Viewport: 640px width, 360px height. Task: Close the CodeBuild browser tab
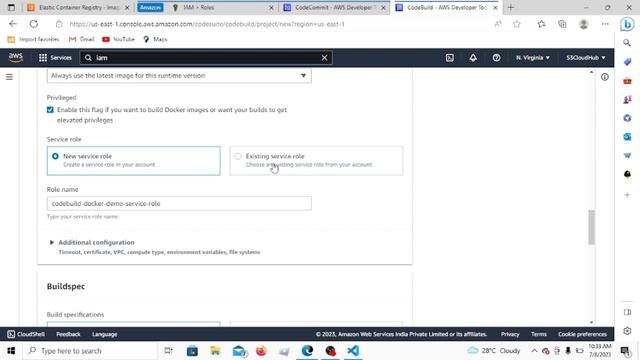tap(495, 7)
